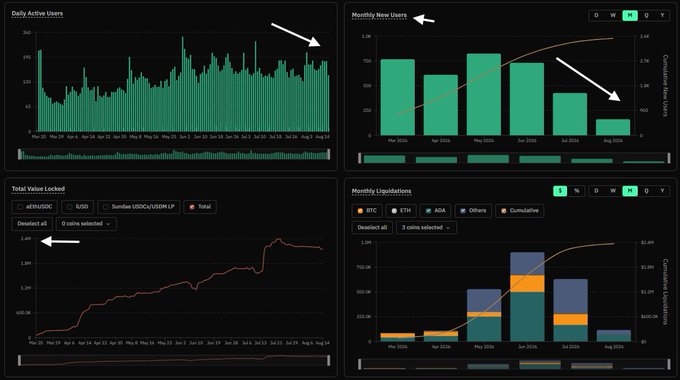
Task: Click the Jun 2026 bar in Monthly New Users
Action: tap(527, 99)
